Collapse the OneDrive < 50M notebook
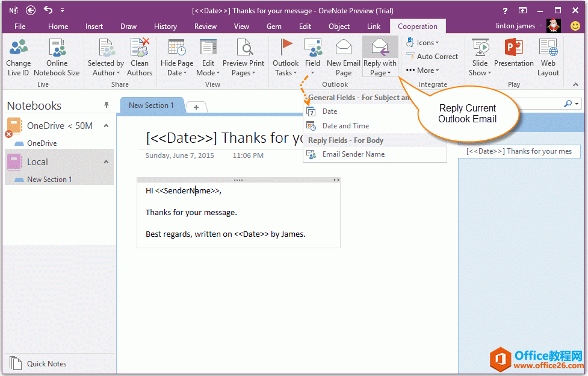Screen dimensions: 588x376 pos(106,126)
